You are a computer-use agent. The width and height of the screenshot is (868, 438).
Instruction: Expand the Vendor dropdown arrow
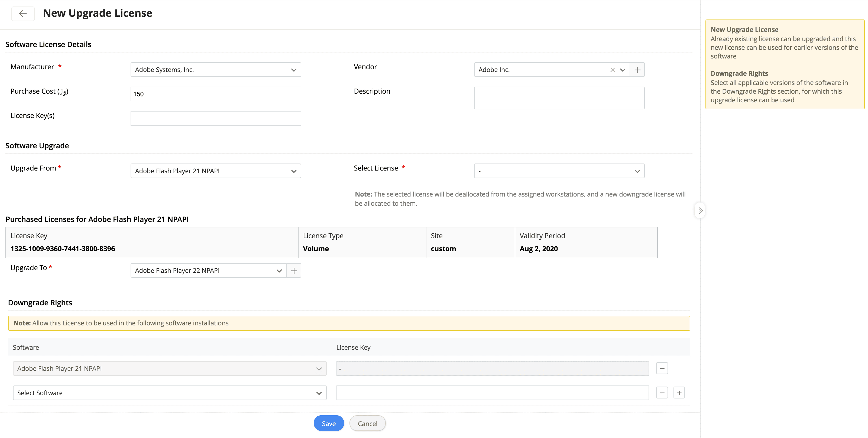tap(623, 70)
